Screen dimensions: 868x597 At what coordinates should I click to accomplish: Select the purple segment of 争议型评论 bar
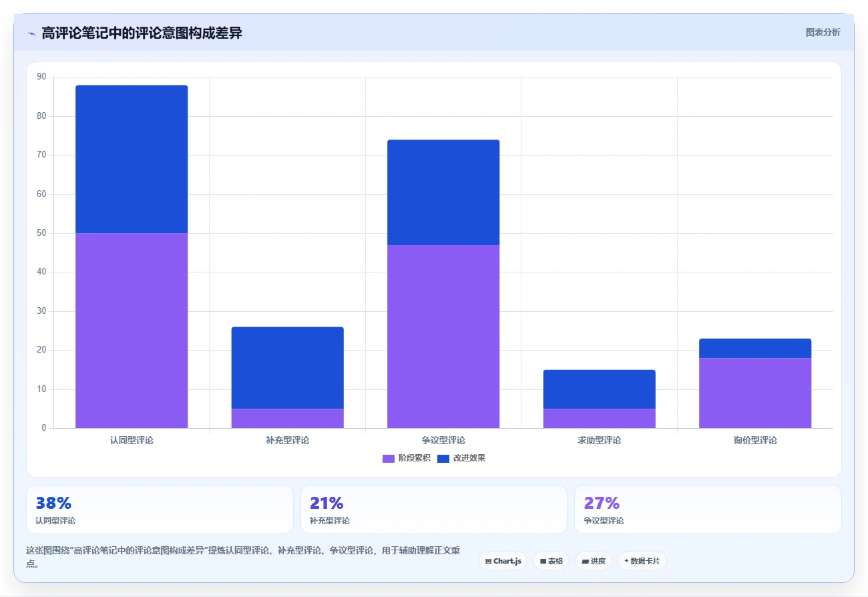pos(443,337)
